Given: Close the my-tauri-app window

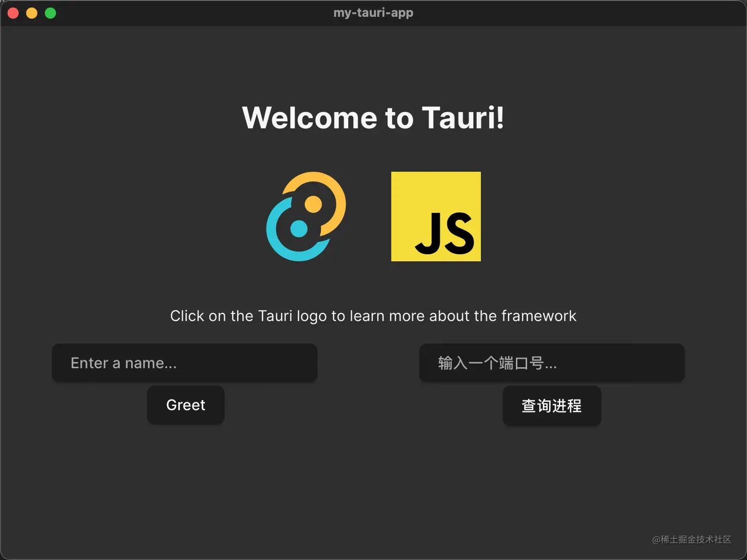Looking at the screenshot, I should [x=13, y=13].
